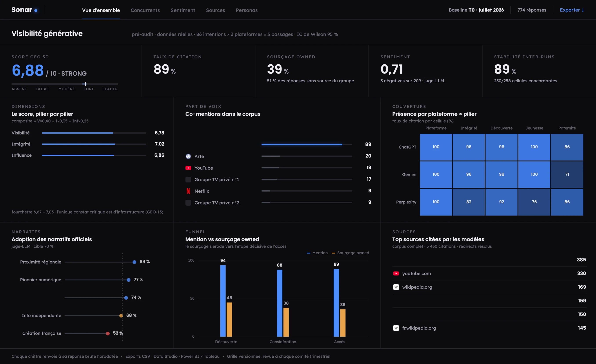The image size is (596, 364).
Task: Select the Personas tab
Action: 247,10
